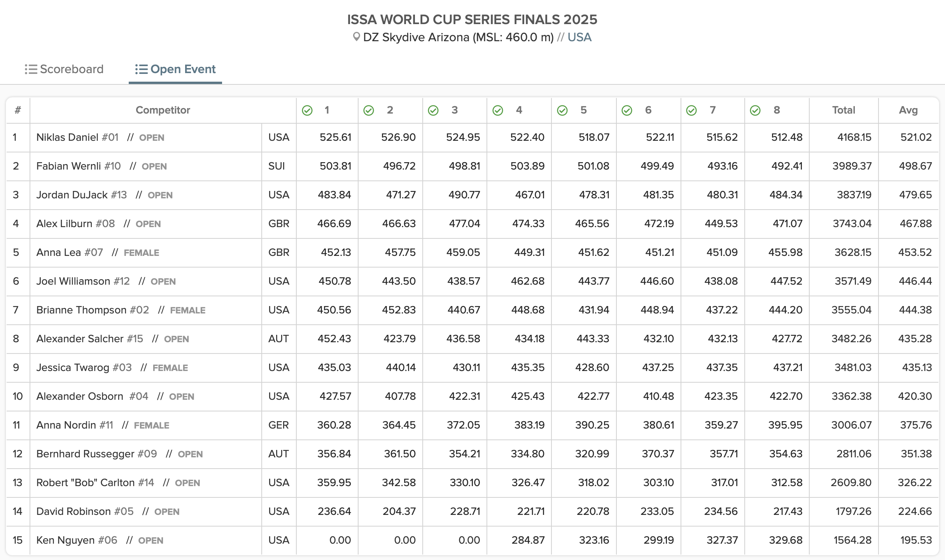Click the round 7 green checkmark icon
The image size is (945, 560).
[x=691, y=110]
